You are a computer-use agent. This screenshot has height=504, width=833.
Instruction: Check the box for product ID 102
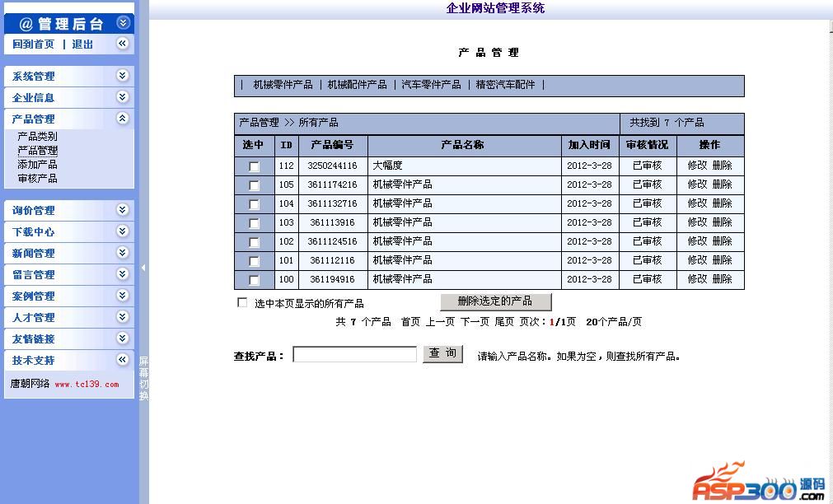pyautogui.click(x=254, y=242)
